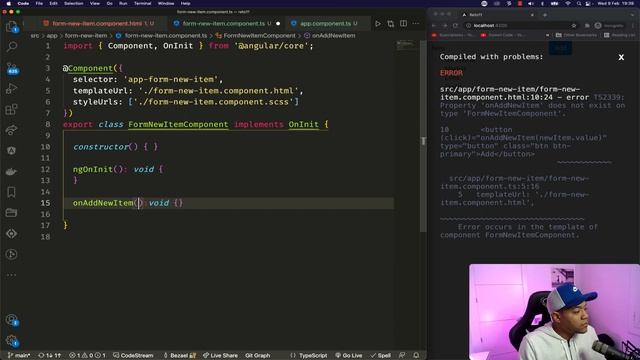Click the feedback icon in status bar

coord(402,356)
